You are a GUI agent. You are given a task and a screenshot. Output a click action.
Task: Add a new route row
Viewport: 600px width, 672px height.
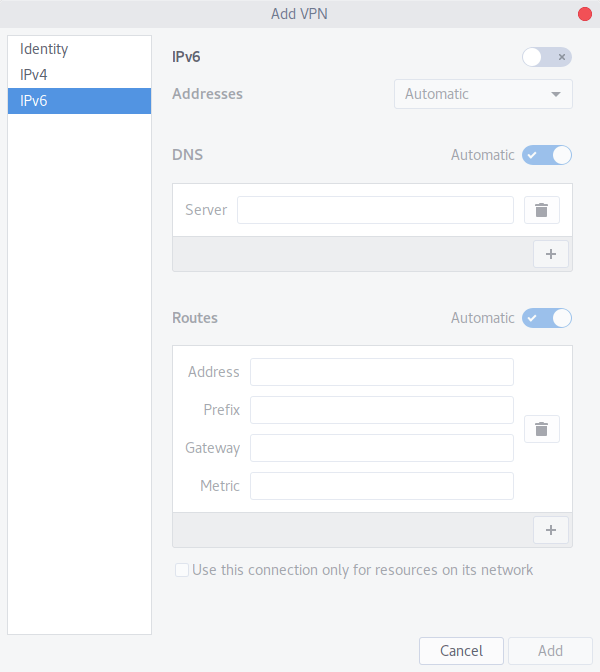(550, 529)
